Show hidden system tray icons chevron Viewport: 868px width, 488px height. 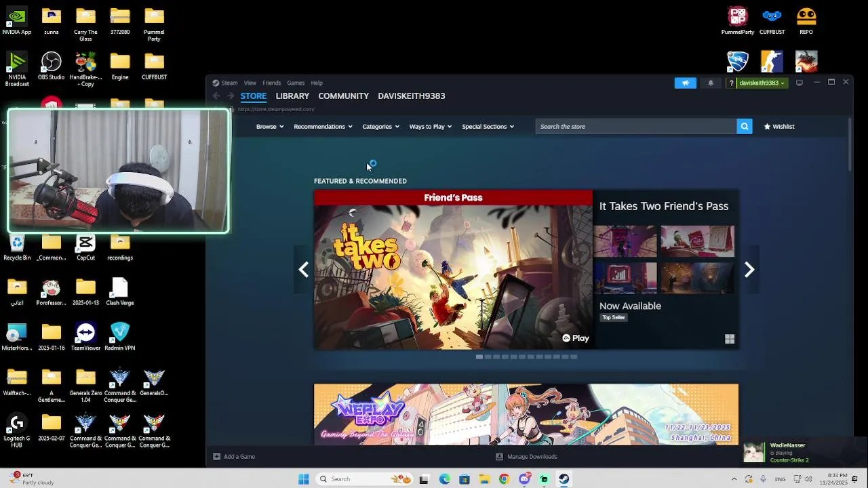point(734,479)
